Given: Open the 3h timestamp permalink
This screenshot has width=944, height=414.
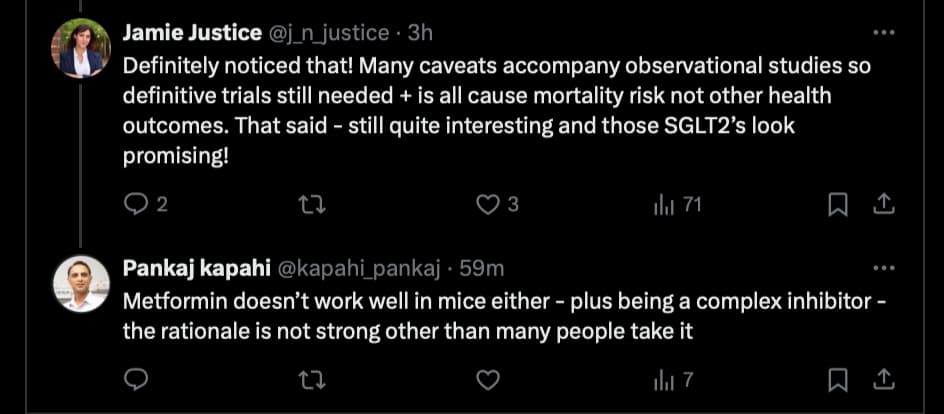Looking at the screenshot, I should 420,33.
